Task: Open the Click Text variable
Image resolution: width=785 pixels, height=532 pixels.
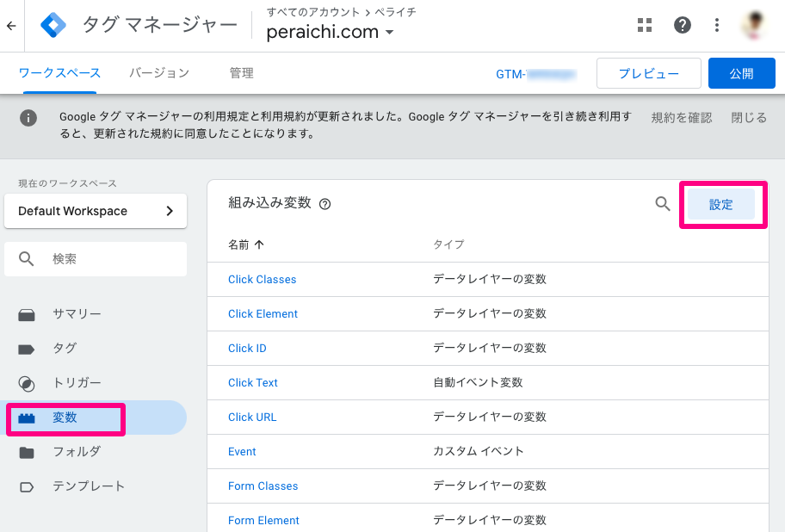Action: tap(253, 383)
